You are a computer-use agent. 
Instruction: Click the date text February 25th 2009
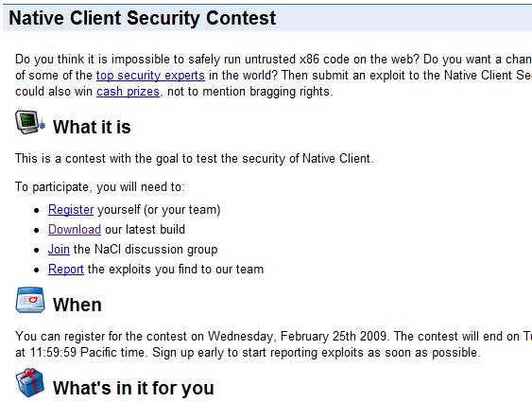tap(334, 336)
